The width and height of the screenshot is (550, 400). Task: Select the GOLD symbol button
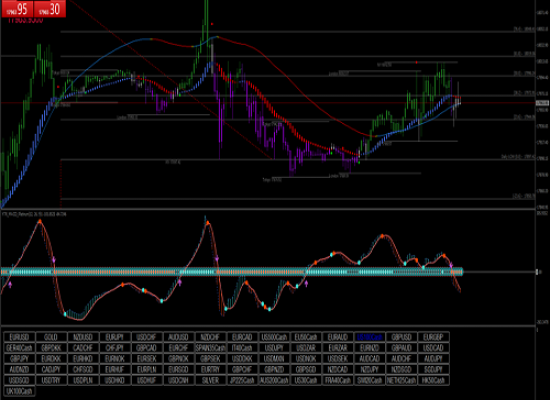click(51, 337)
